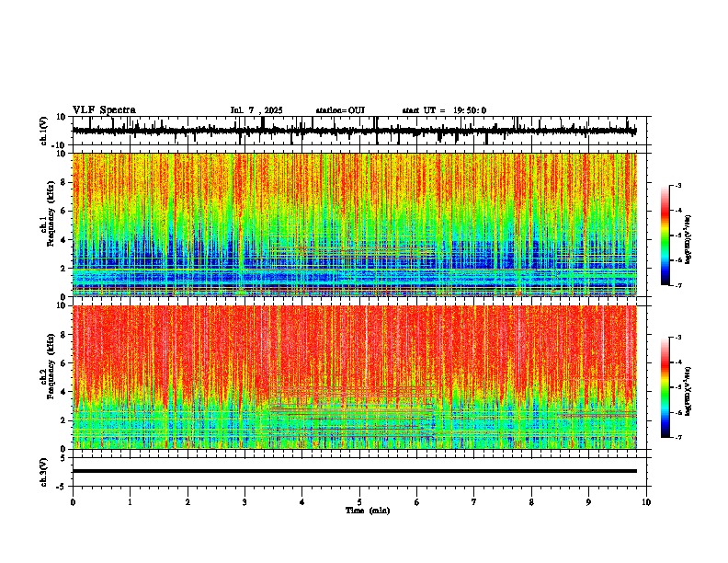
Task: Click the "8" tick on the Time axis
Action: tap(531, 502)
